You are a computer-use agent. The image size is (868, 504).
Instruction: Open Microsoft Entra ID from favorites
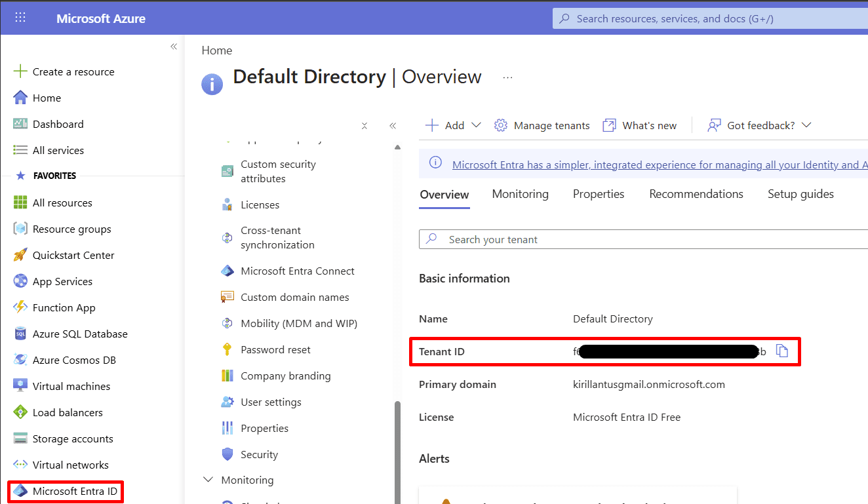click(x=67, y=491)
